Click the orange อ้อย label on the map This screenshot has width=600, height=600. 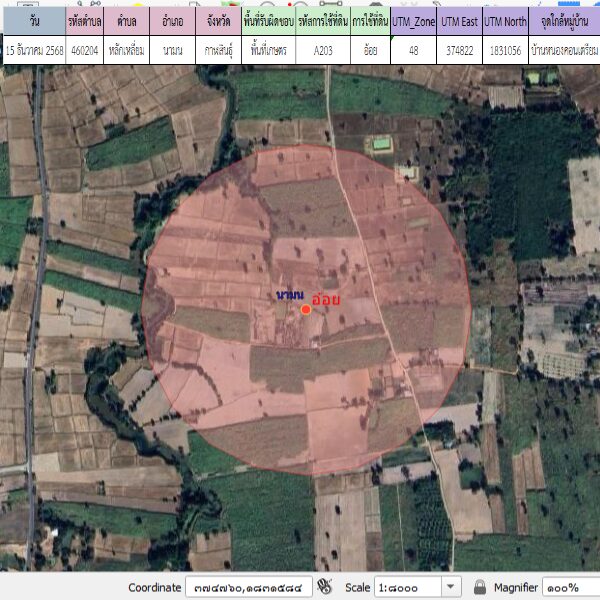pyautogui.click(x=327, y=299)
